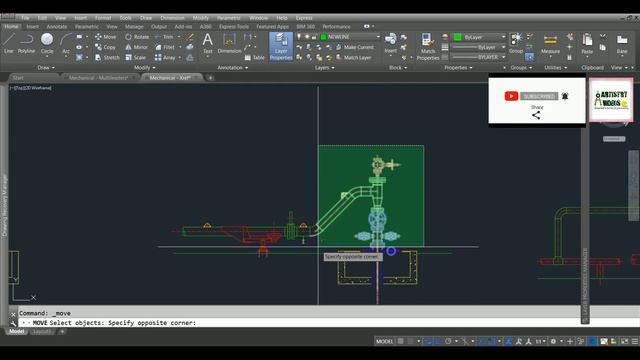The image size is (640, 360).
Task: Open the workspace switching gear
Action: coord(553,341)
